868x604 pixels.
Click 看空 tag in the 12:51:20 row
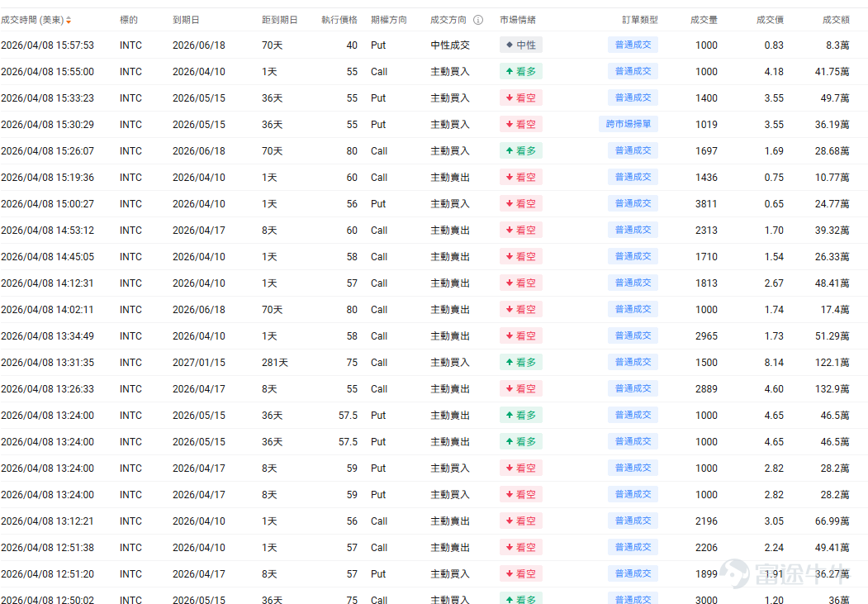coord(521,574)
